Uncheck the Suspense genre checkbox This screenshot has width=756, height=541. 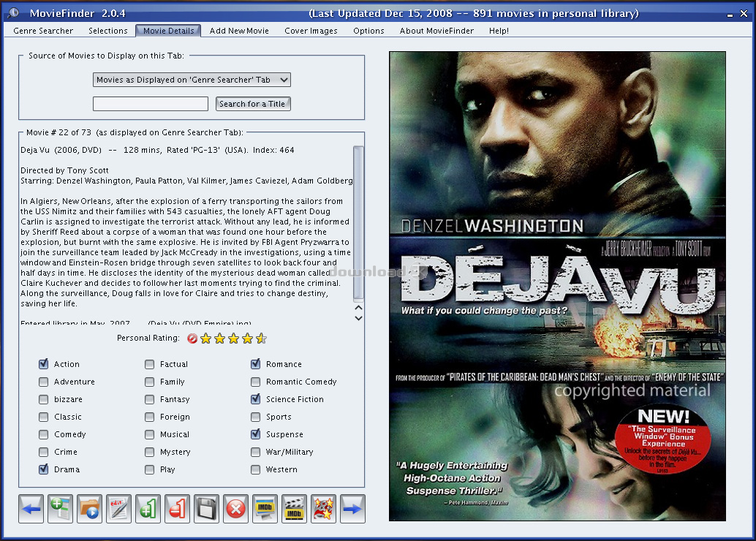(x=256, y=434)
